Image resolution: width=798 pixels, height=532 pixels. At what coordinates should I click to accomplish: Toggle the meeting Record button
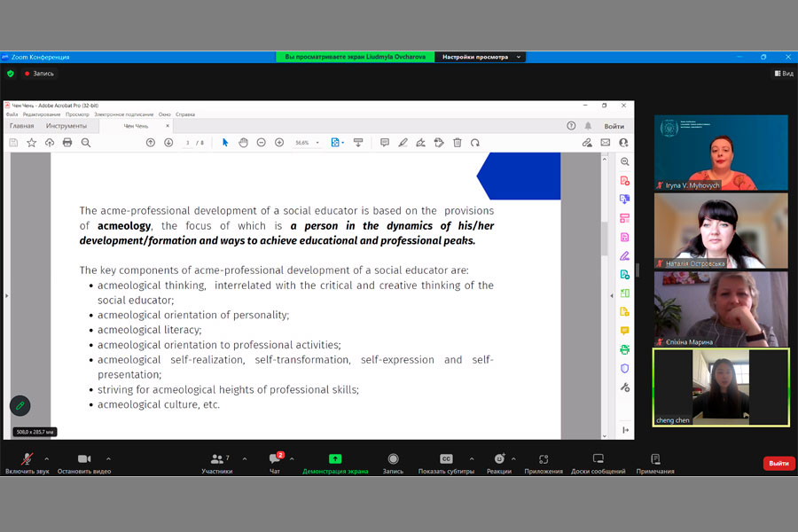(x=393, y=459)
